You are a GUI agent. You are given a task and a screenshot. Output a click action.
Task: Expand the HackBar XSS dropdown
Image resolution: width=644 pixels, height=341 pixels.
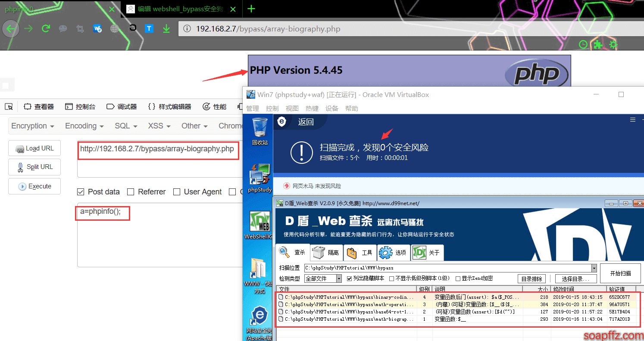(x=159, y=126)
